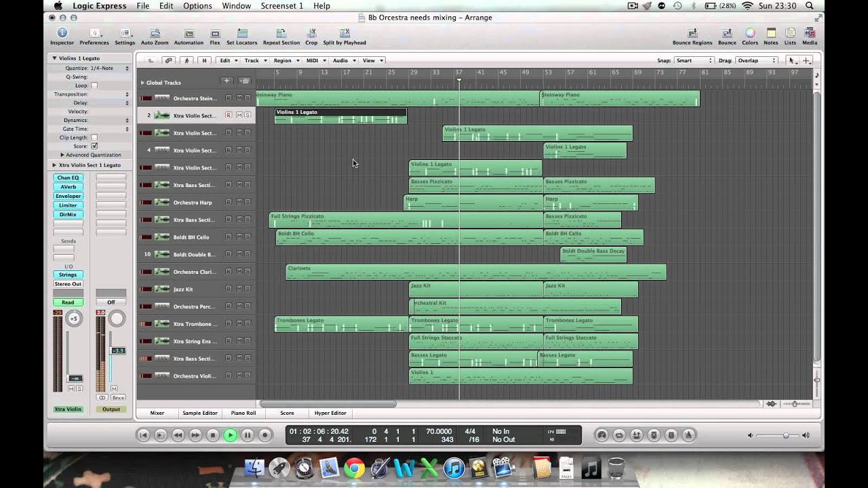Expand the Global Tracks disclosure triangle

142,83
